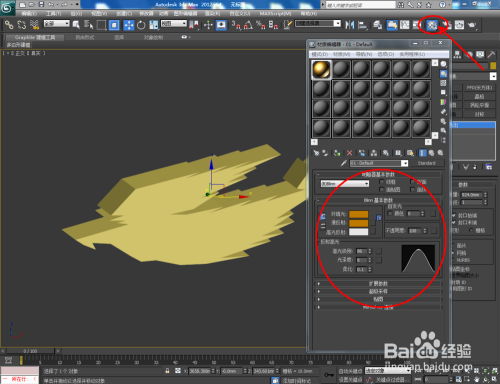Click the material eyedropper pick icon
500x384 pixels.
344,163
